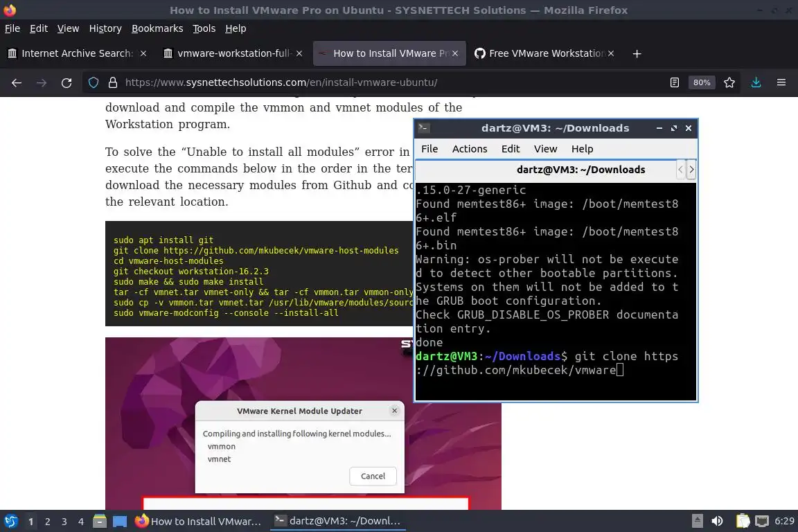The image size is (798, 532).
Task: Click the show desktop taskbar icon
Action: [120, 522]
